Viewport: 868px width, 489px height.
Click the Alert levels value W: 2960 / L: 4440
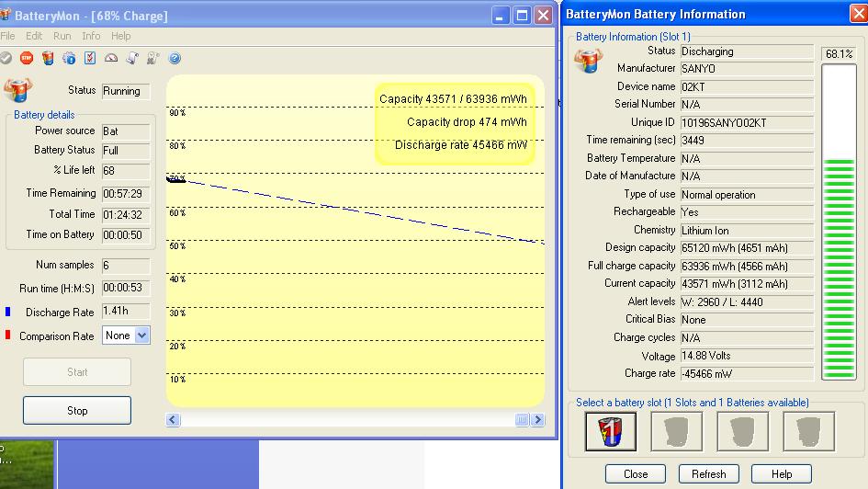pos(747,302)
